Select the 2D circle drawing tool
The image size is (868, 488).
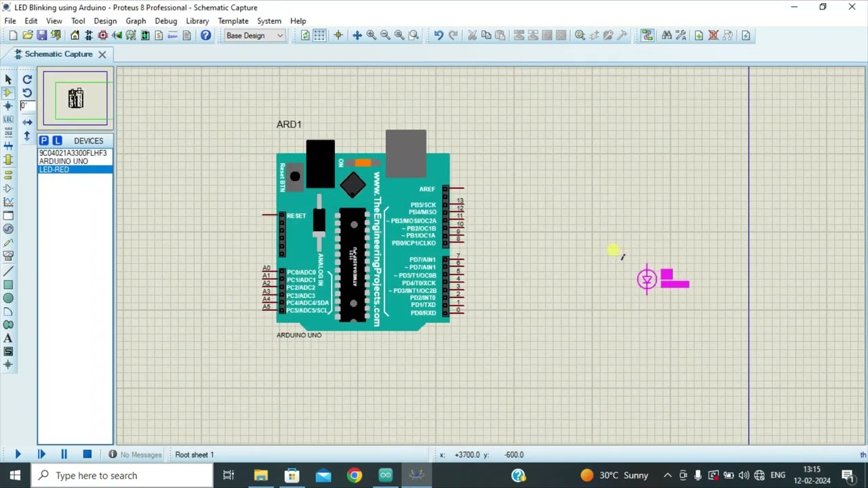point(8,298)
